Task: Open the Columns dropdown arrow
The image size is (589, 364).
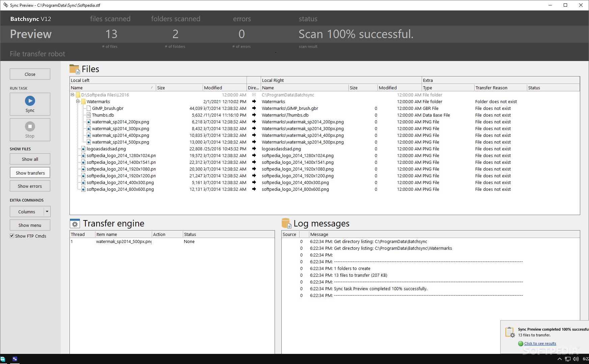Action: click(47, 212)
